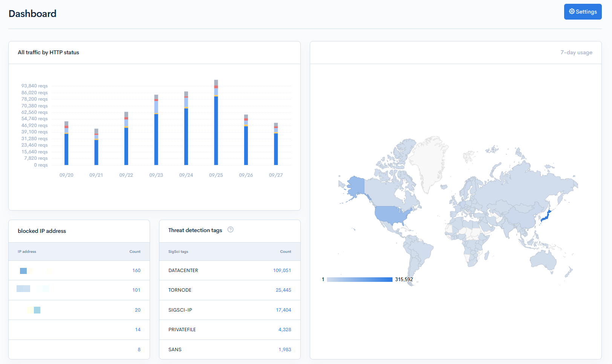The height and width of the screenshot is (364, 612).
Task: Select Australia on the world map
Action: coord(543,259)
